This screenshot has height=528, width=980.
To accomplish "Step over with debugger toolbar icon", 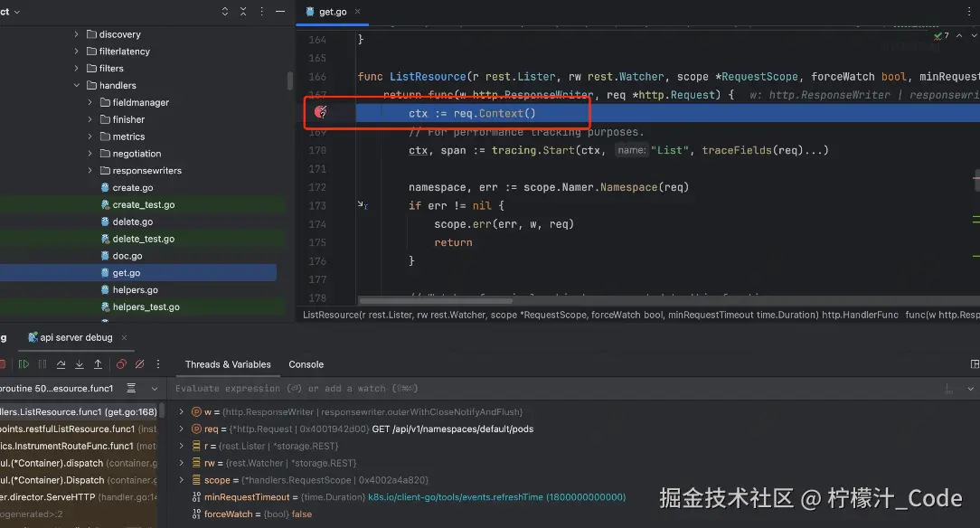I will (x=61, y=364).
